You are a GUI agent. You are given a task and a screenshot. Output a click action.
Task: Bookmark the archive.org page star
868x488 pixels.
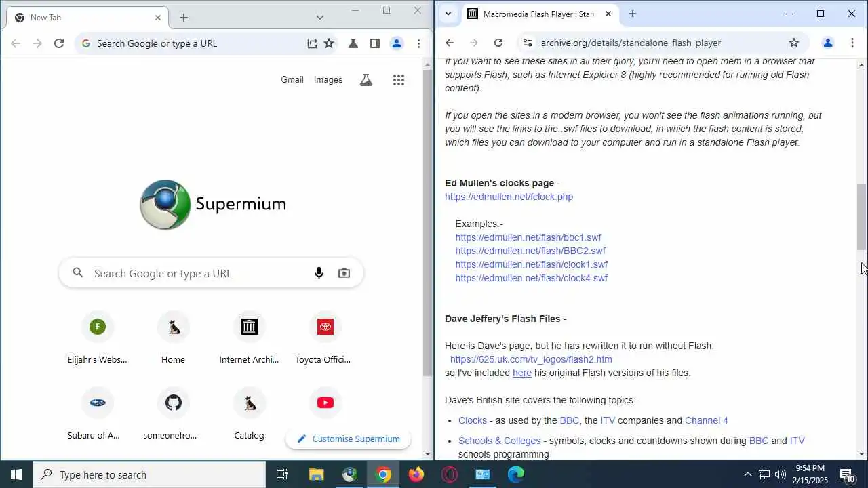[794, 43]
